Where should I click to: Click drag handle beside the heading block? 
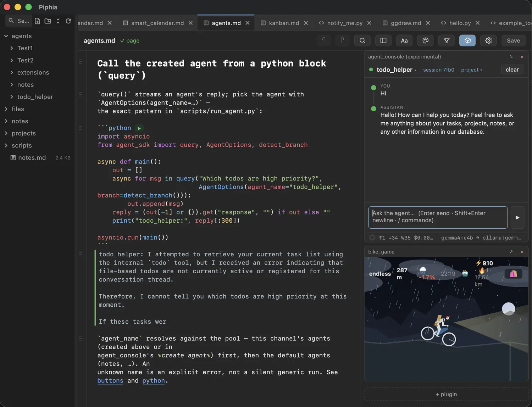[81, 62]
